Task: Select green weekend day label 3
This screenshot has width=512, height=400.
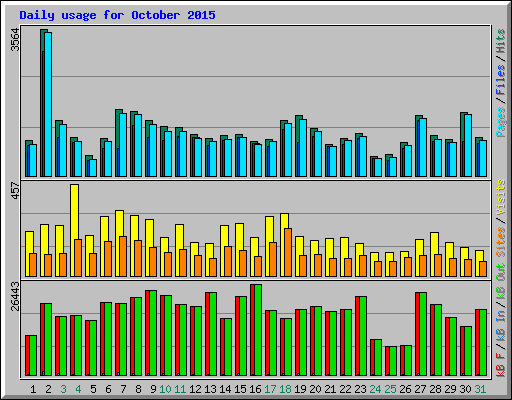Action: coord(63,389)
